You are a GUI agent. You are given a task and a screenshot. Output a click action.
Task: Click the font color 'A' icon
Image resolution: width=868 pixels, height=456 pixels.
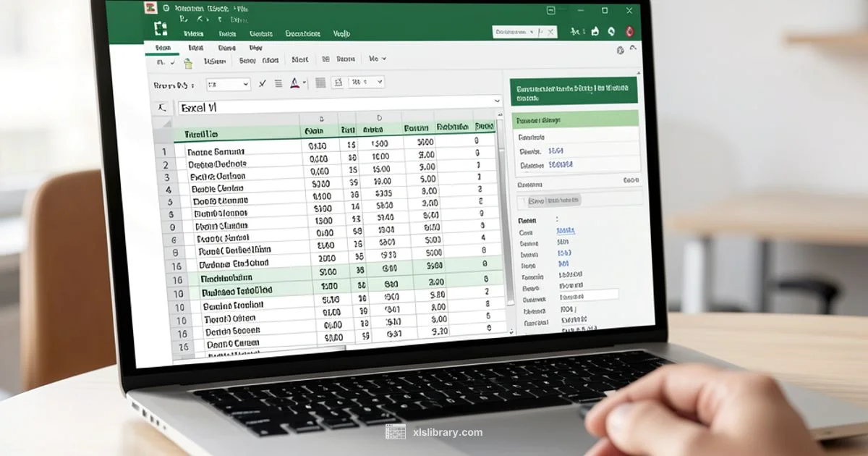click(295, 83)
